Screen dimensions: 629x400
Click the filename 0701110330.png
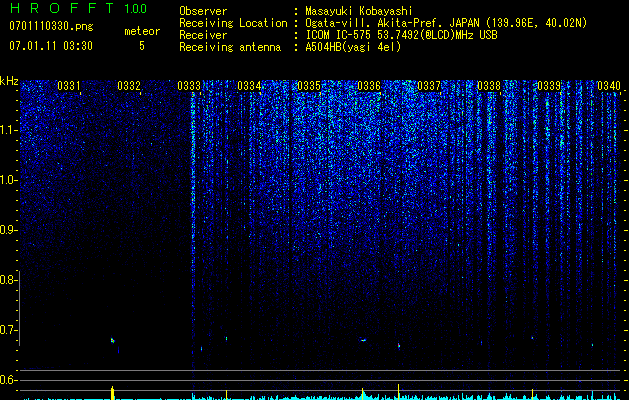51,26
